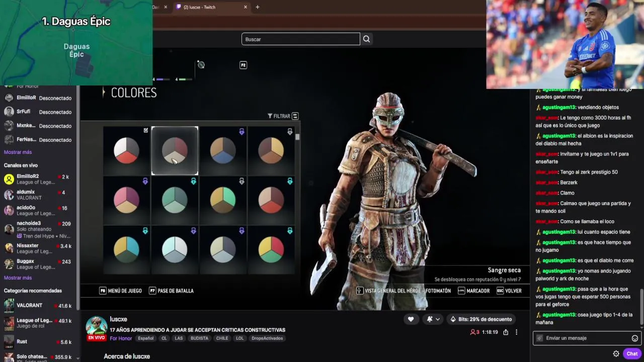Click the luscxe channel name

[x=118, y=319]
